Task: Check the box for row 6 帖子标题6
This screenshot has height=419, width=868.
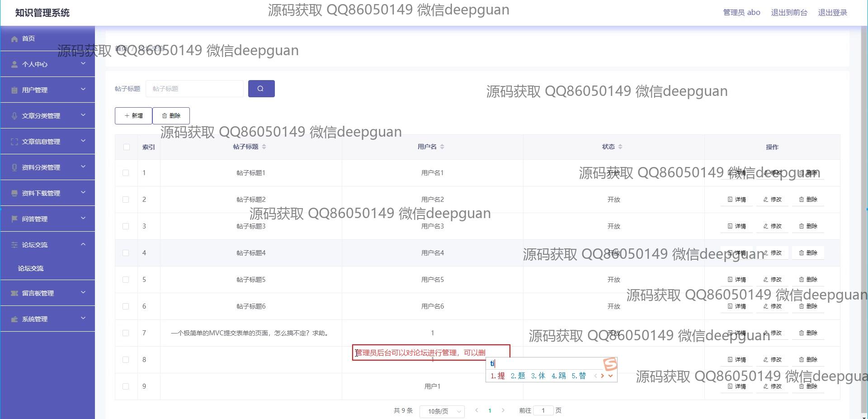Action: [x=126, y=306]
